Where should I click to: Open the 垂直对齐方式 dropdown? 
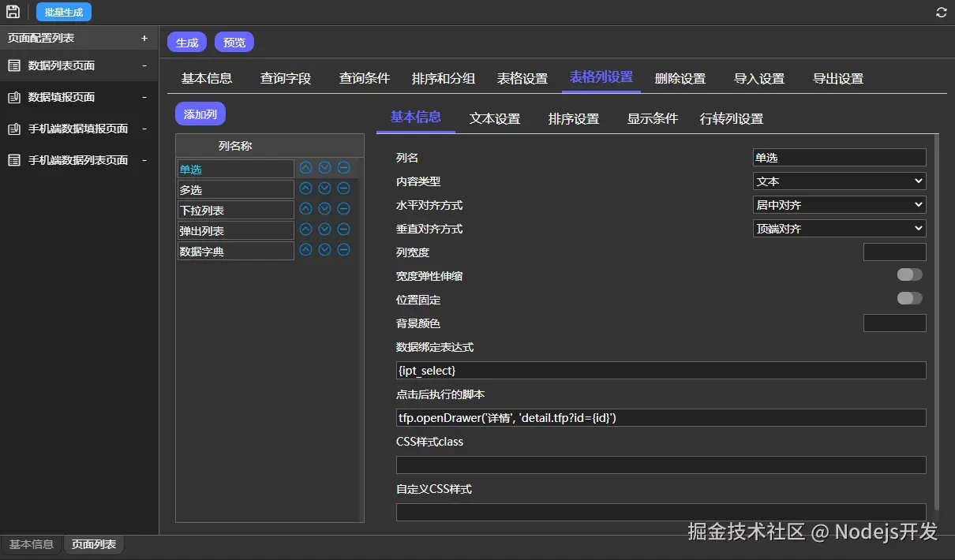(840, 229)
